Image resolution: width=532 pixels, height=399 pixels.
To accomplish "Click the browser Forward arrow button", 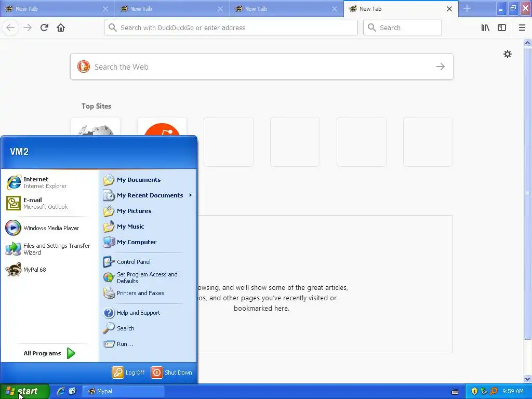I will tap(28, 28).
